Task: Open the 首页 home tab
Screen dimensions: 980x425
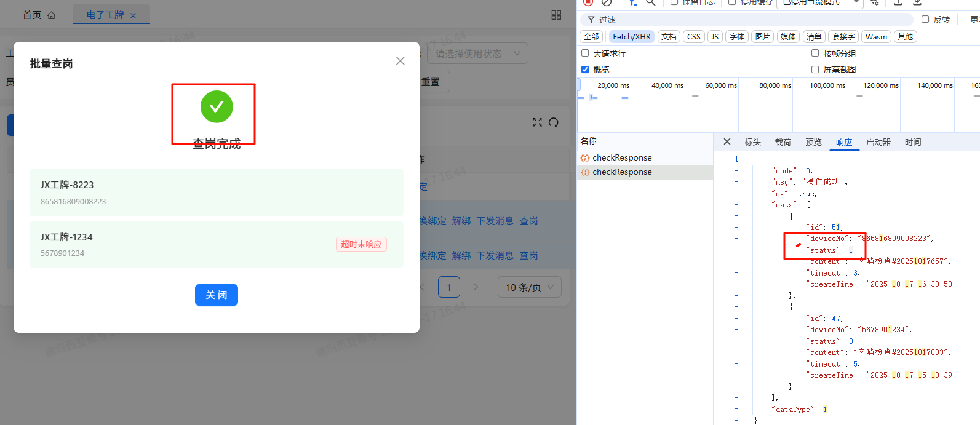Action: (32, 15)
